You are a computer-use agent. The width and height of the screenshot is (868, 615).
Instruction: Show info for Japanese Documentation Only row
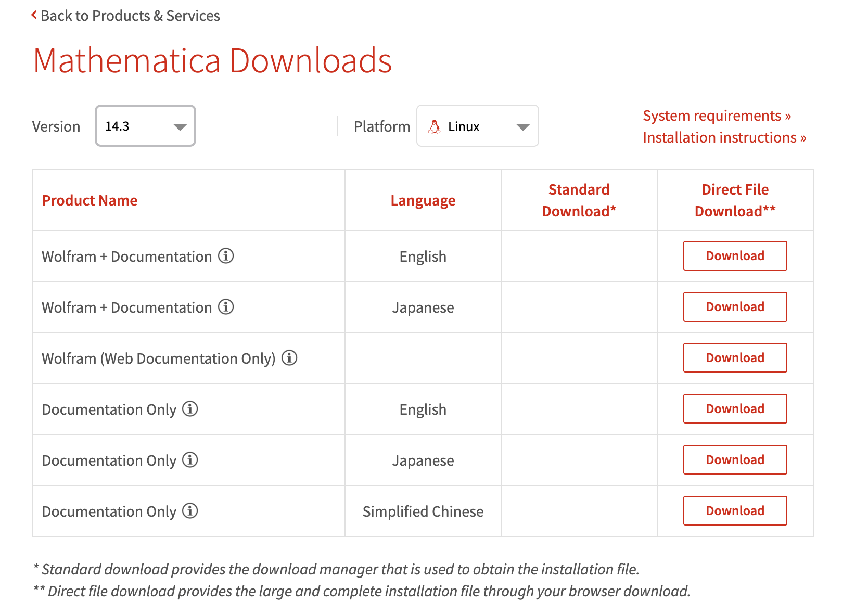click(190, 459)
